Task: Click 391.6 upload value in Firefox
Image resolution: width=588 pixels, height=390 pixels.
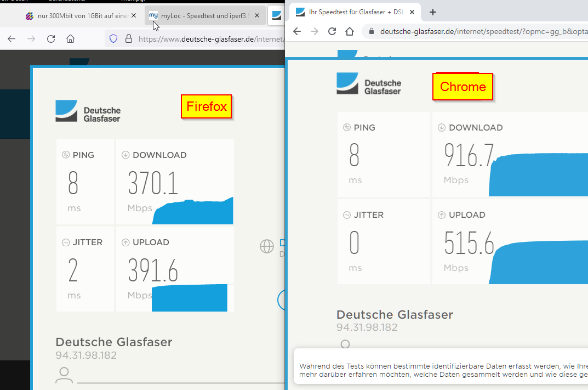Action: (153, 270)
